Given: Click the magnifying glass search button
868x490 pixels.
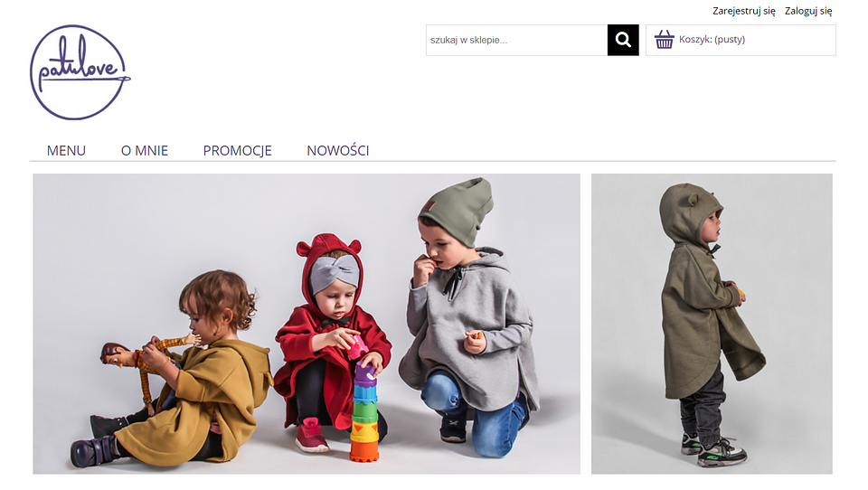Looking at the screenshot, I should click(x=623, y=40).
